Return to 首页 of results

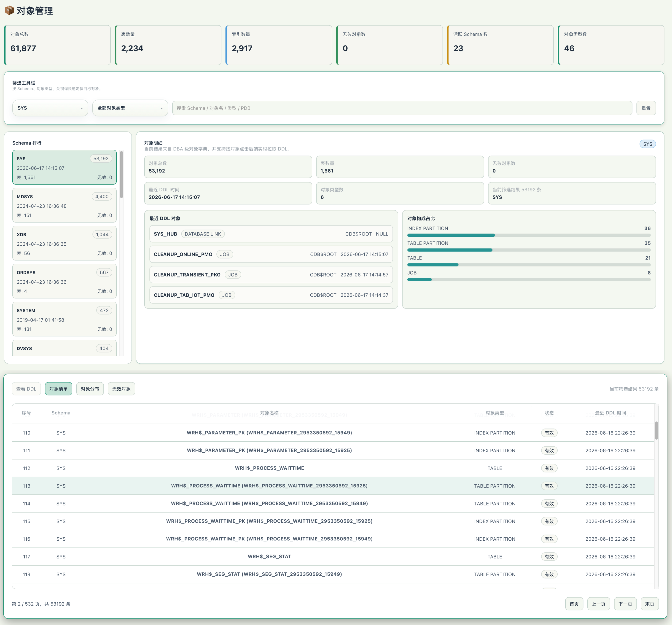tap(574, 604)
